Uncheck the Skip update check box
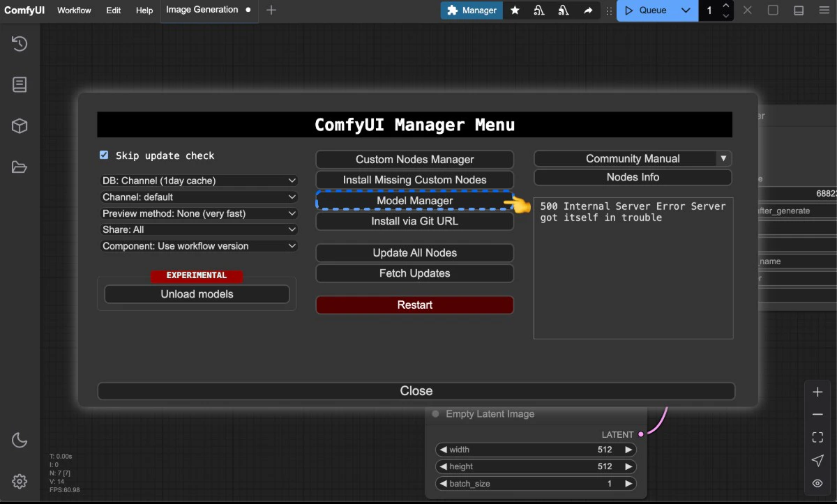Viewport: 837px width, 504px height. tap(104, 155)
